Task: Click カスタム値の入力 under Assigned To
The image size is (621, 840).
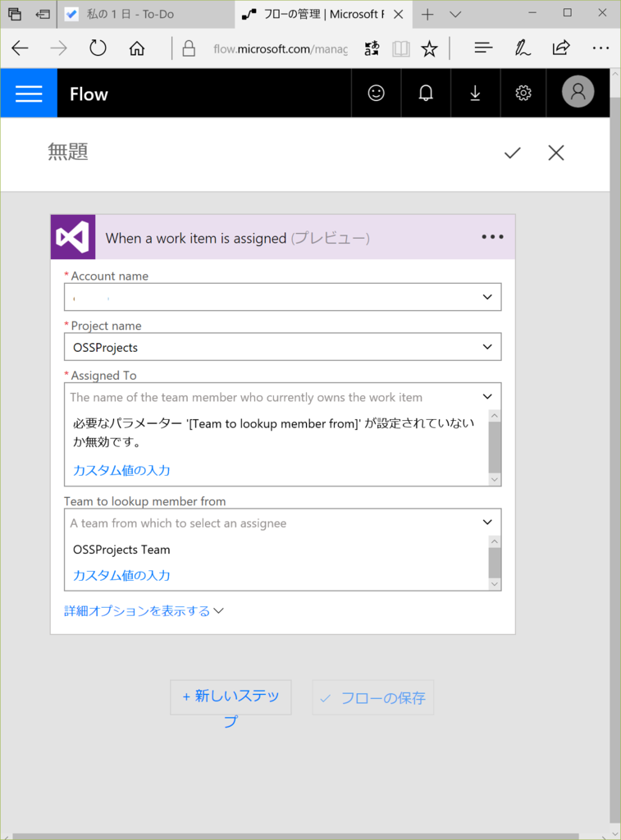Action: (121, 470)
